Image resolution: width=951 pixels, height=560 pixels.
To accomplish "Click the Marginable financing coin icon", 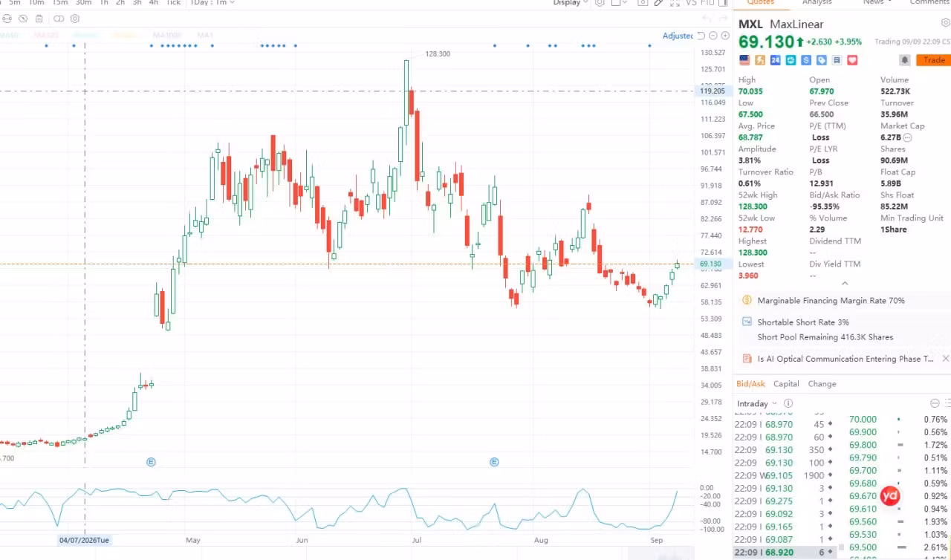I will point(747,300).
